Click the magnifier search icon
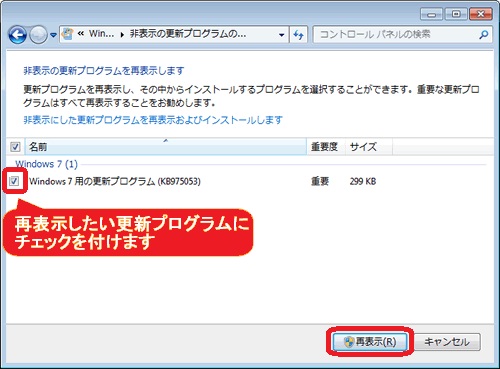 pyautogui.click(x=484, y=34)
